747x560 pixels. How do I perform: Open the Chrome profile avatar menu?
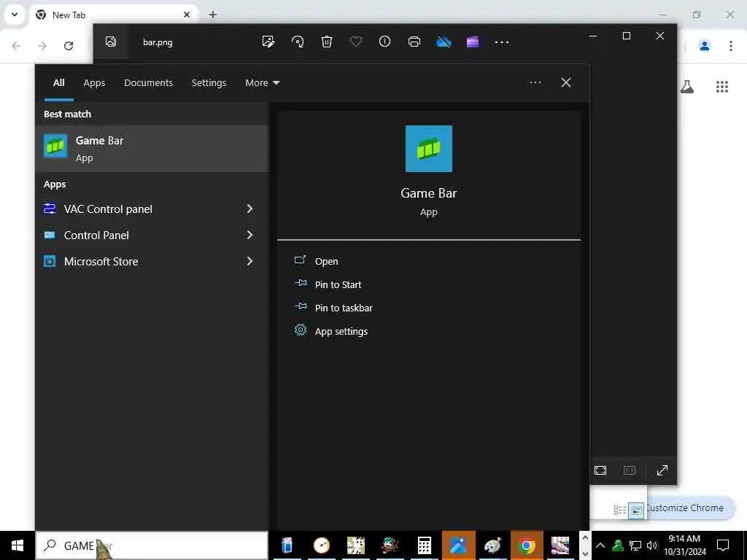click(x=704, y=46)
